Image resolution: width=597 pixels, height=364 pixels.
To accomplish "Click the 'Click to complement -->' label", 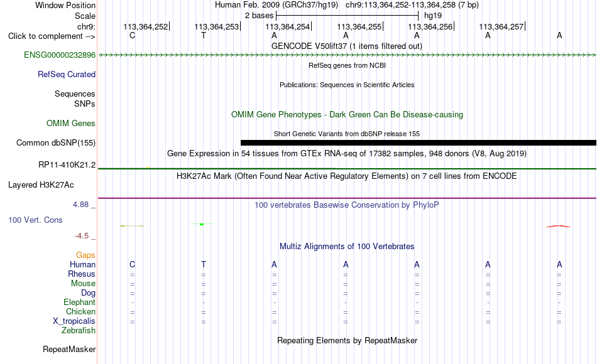I will pos(52,36).
